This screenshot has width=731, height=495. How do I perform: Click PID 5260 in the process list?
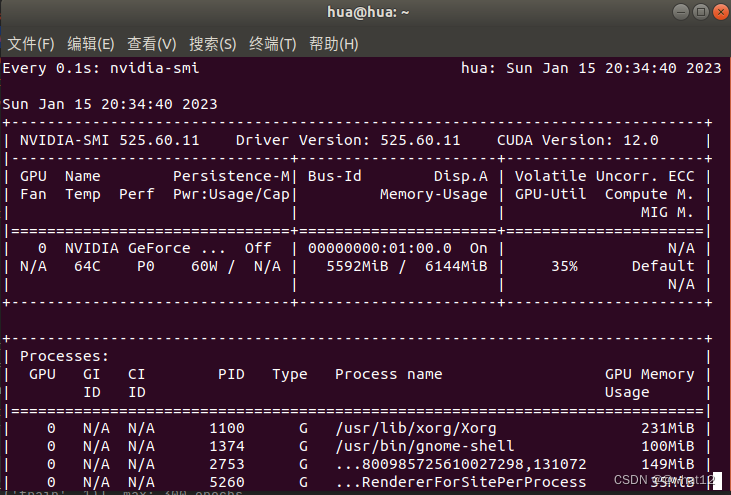pyautogui.click(x=227, y=482)
